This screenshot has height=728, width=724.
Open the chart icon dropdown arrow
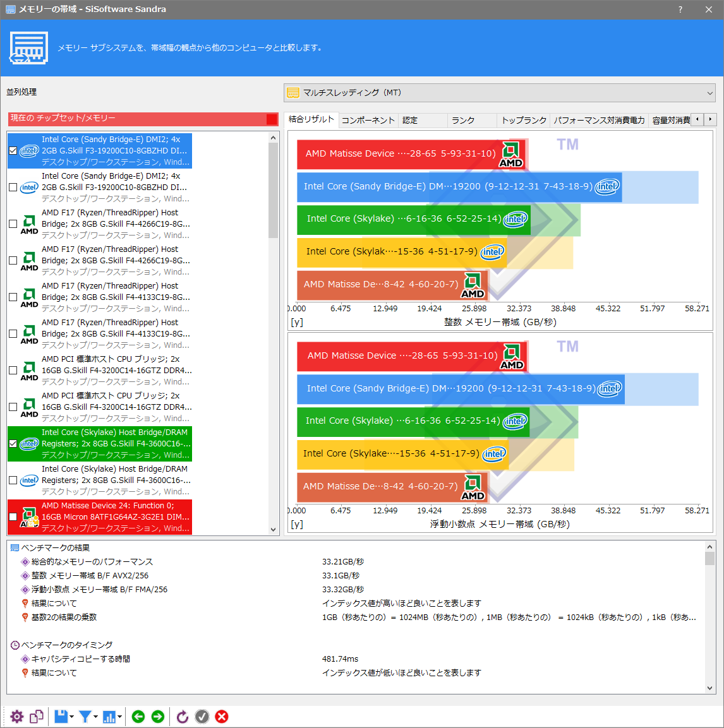119,717
